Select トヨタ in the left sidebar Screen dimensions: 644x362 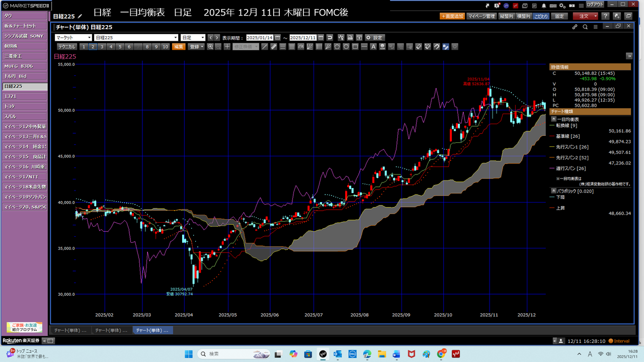pyautogui.click(x=24, y=107)
